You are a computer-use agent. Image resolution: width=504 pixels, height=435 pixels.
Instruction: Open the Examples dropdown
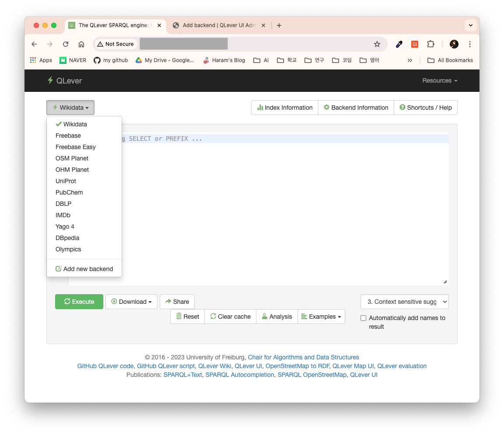[321, 316]
